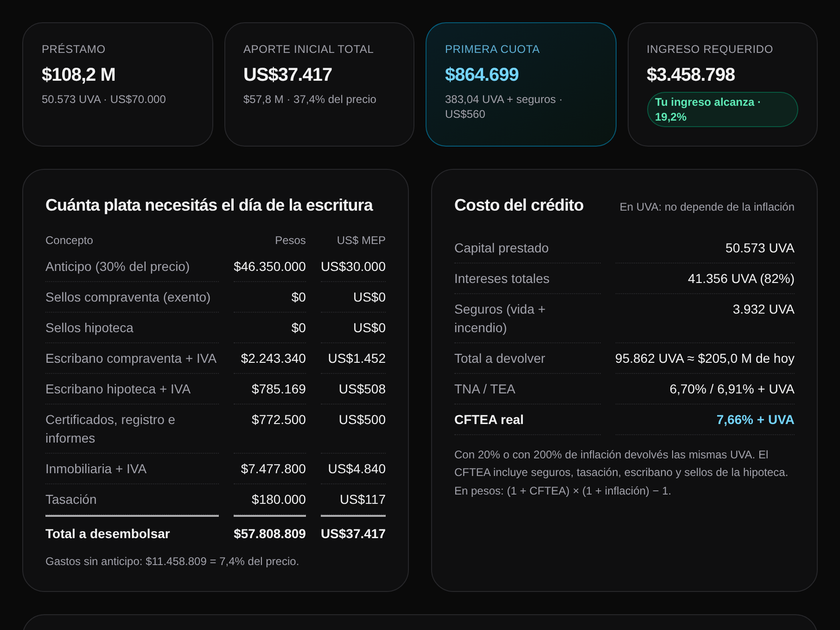Click the $46.350.000 anticipo pesos cell
Image resolution: width=840 pixels, height=630 pixels.
click(x=270, y=267)
